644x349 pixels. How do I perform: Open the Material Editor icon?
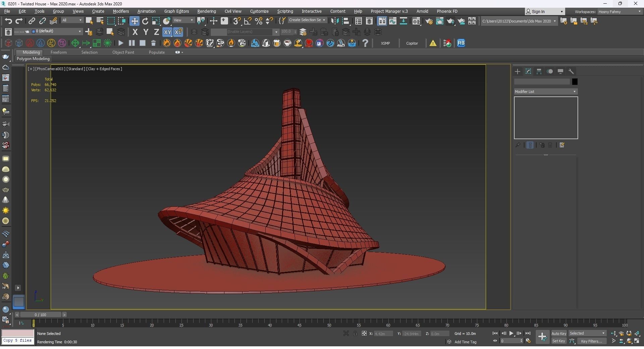416,21
